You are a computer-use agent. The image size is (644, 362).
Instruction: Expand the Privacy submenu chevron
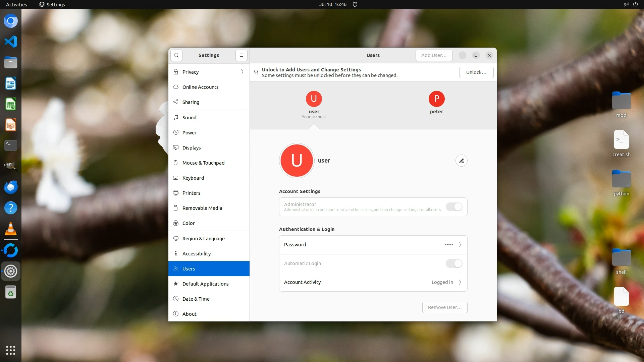[242, 72]
